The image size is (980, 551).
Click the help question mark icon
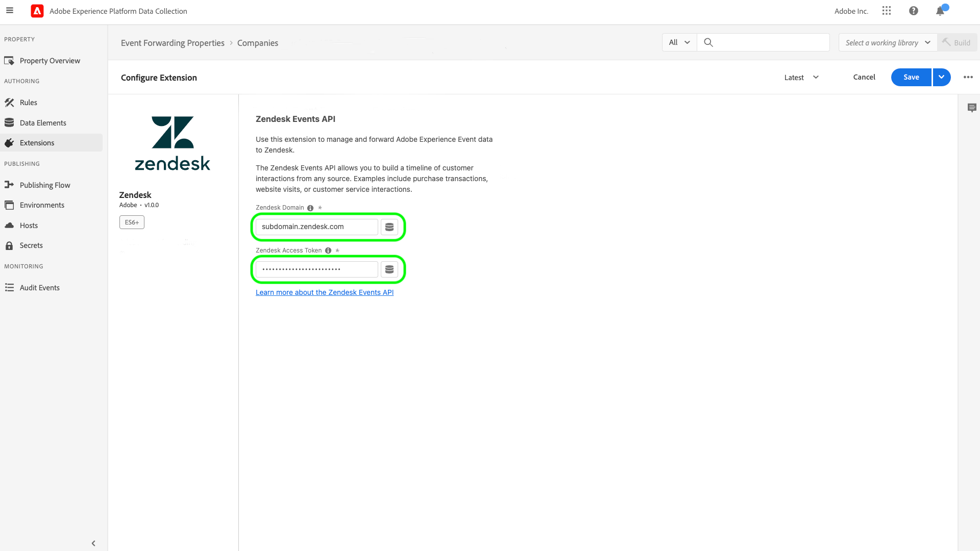click(914, 11)
